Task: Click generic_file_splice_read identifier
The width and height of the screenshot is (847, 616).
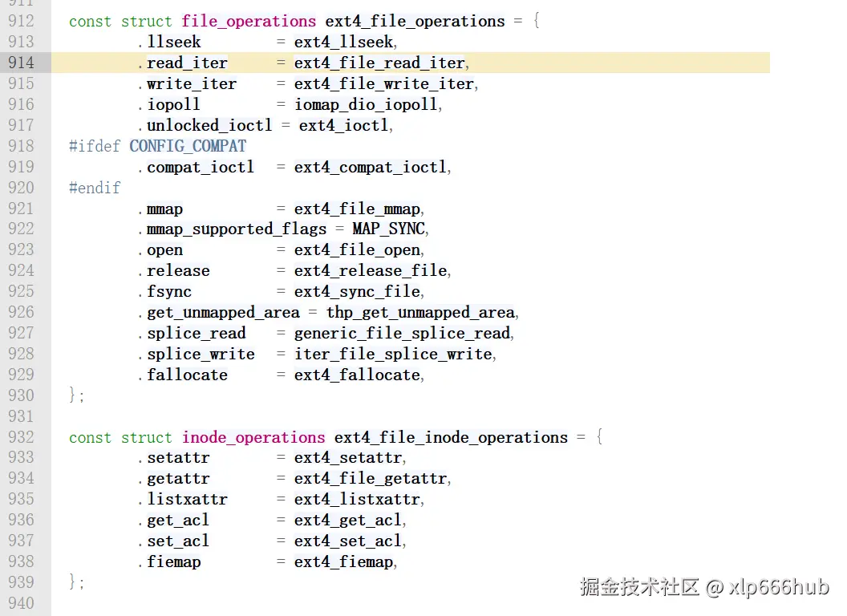Action: pyautogui.click(x=402, y=333)
